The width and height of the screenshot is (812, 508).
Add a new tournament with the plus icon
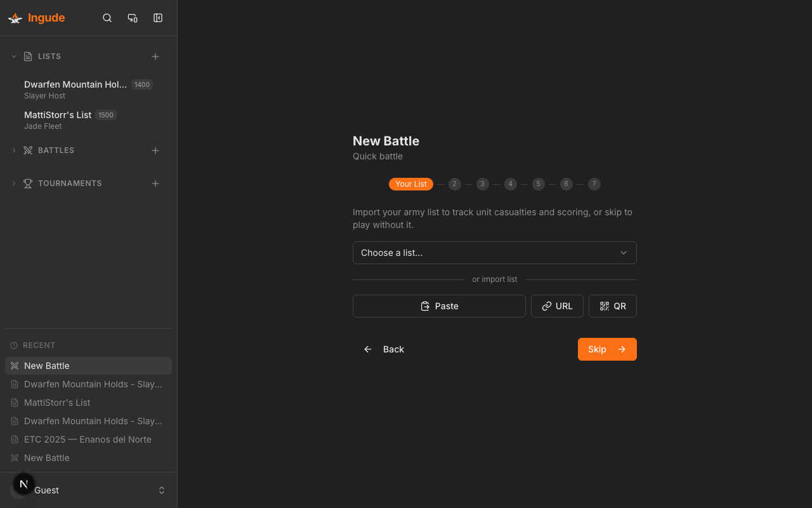click(155, 183)
